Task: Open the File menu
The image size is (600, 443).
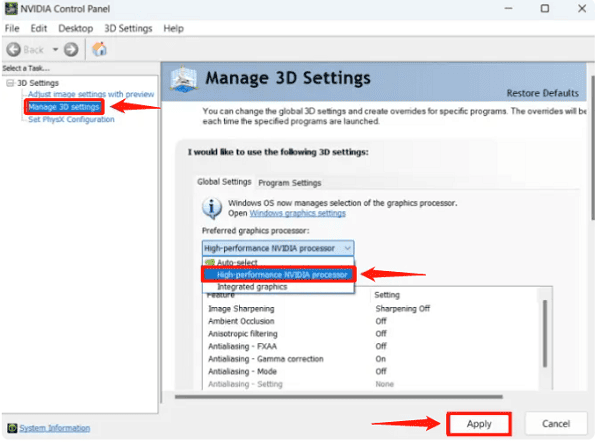Action: point(13,28)
